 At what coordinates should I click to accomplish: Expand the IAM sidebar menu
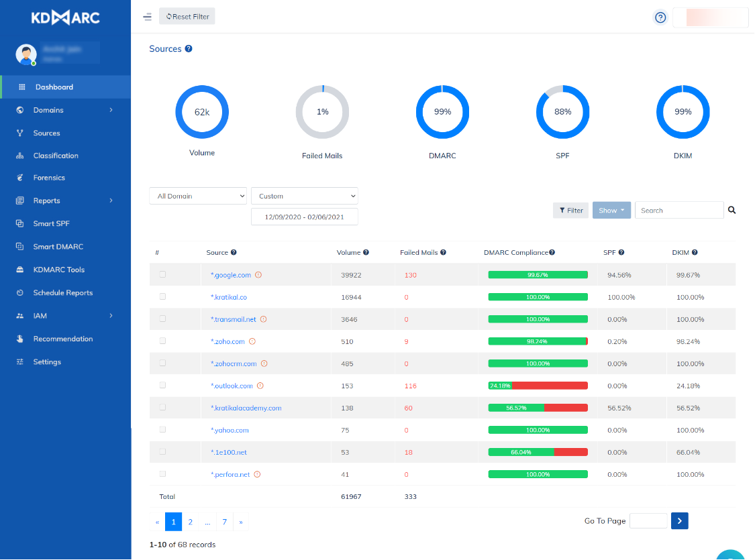click(x=66, y=316)
